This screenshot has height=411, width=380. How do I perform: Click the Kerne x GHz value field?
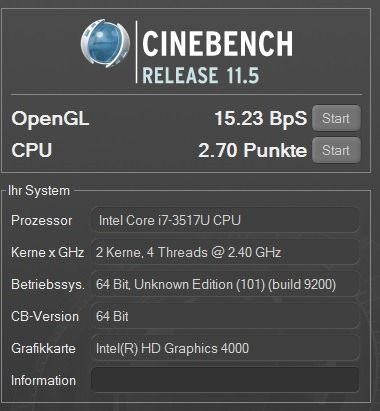[225, 252]
